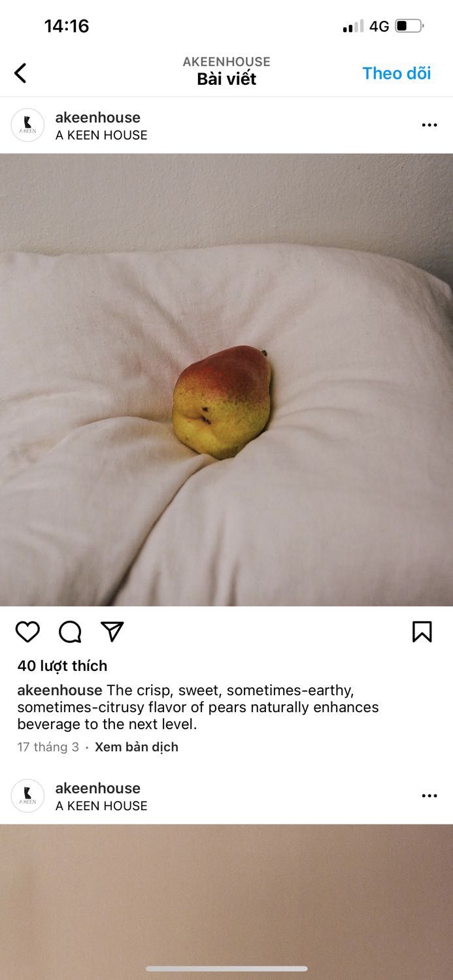The width and height of the screenshot is (453, 980).
Task: Tap the pear photo on the pillow
Action: pyautogui.click(x=226, y=380)
